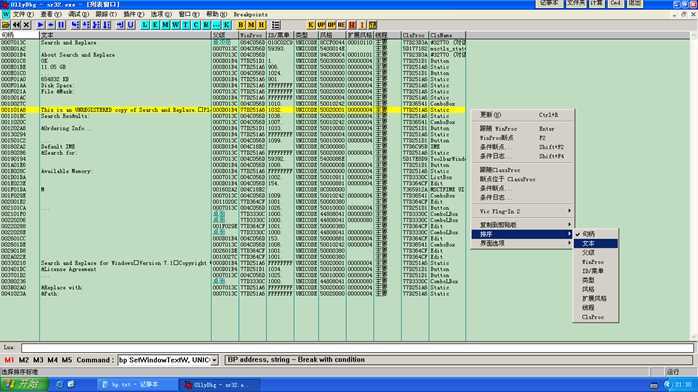
Task: Open CPU window with C button
Action: (x=196, y=25)
